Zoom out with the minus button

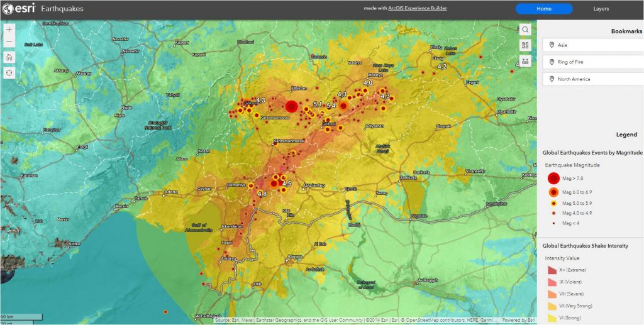[x=9, y=42]
